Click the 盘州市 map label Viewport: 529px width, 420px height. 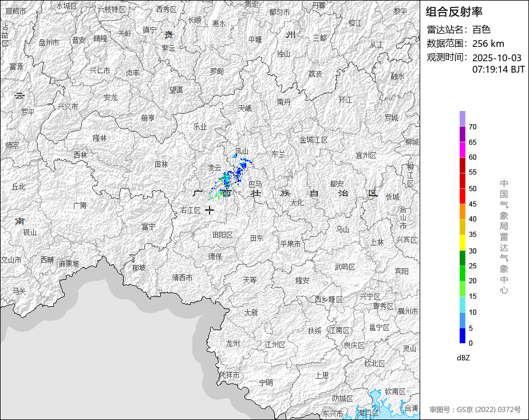tap(49, 42)
